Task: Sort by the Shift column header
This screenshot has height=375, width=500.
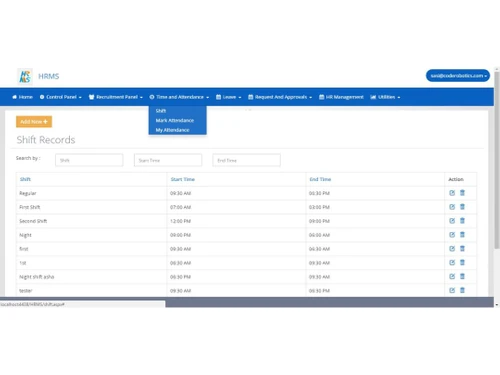Action: 25,179
